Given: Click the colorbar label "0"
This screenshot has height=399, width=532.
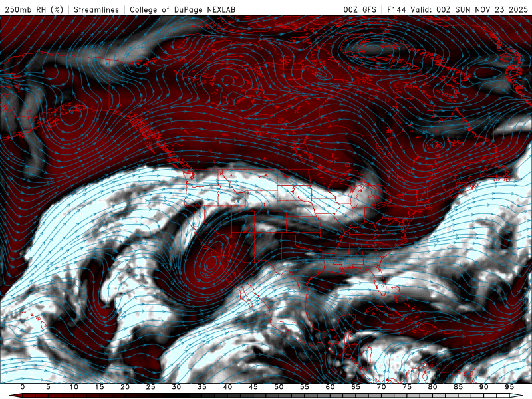Looking at the screenshot, I should [23, 387].
